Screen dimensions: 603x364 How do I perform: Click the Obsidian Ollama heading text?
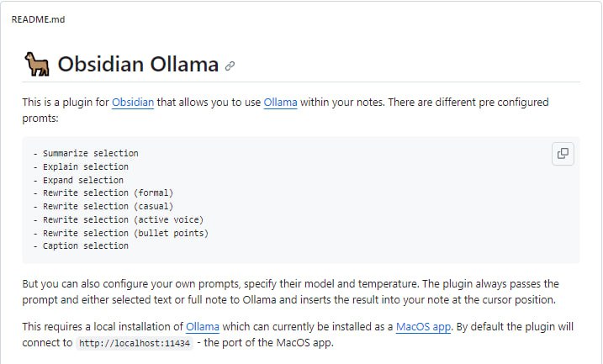138,65
